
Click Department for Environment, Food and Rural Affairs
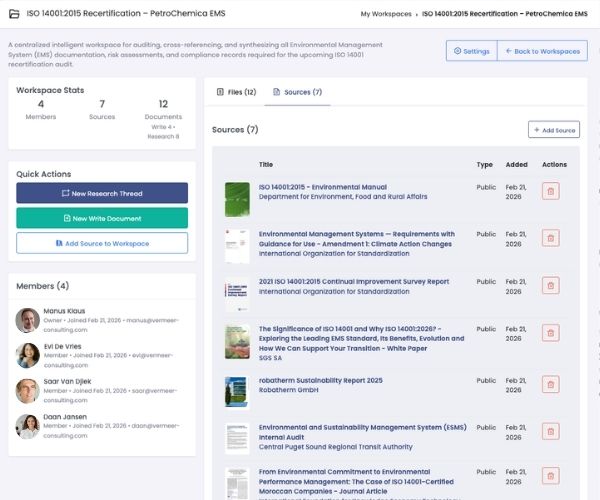pyautogui.click(x=343, y=197)
